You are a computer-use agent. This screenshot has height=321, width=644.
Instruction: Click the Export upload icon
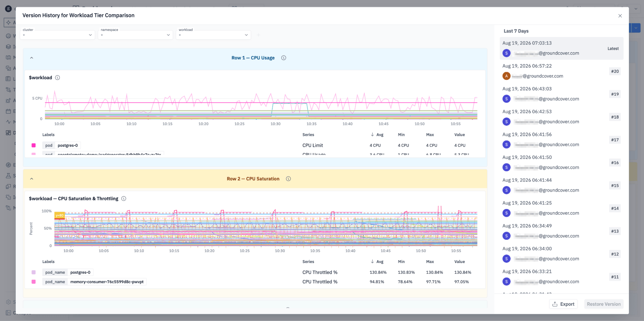click(x=555, y=304)
